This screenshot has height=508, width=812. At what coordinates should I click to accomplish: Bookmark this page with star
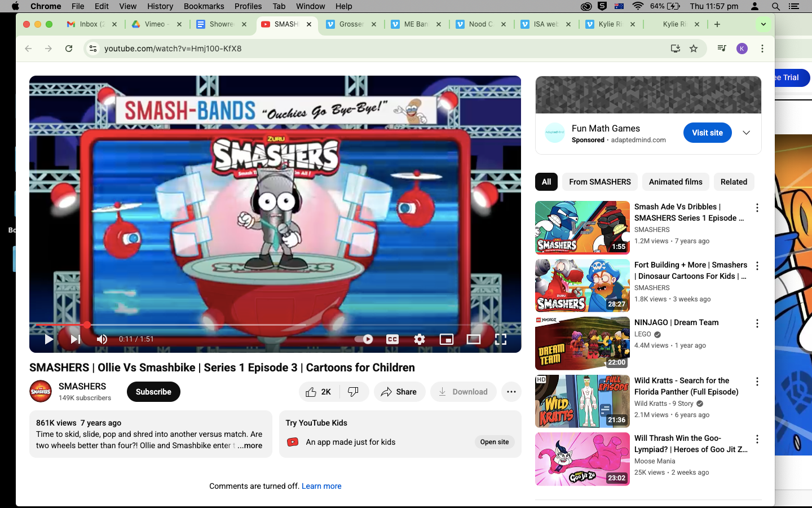(694, 49)
